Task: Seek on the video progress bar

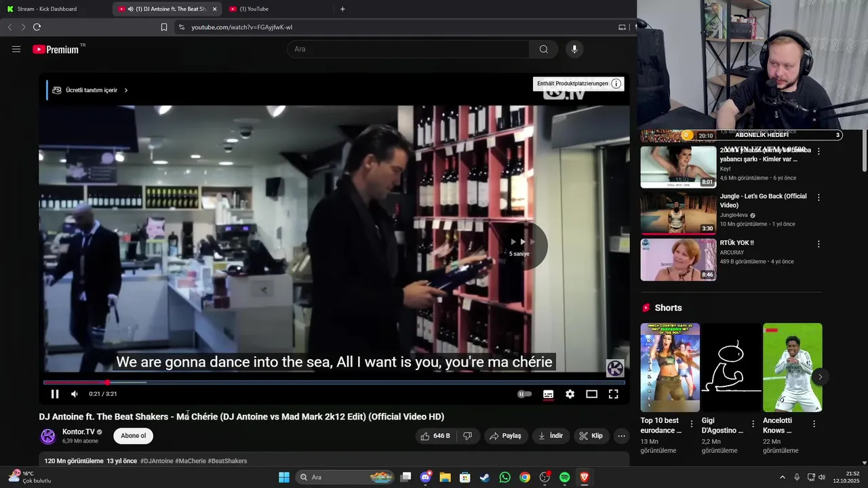Action: [x=334, y=382]
